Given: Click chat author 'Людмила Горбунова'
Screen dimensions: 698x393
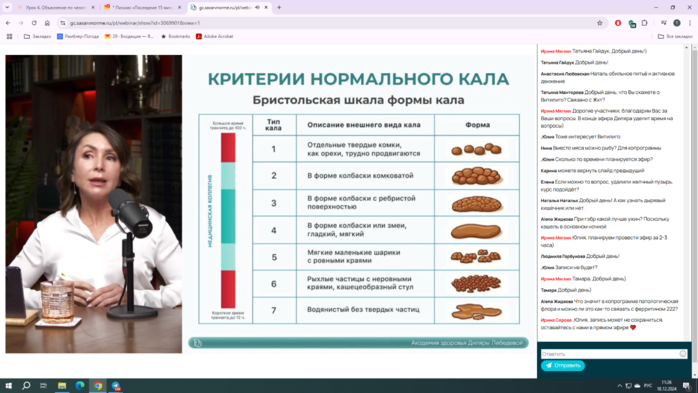Looking at the screenshot, I should coord(563,256).
